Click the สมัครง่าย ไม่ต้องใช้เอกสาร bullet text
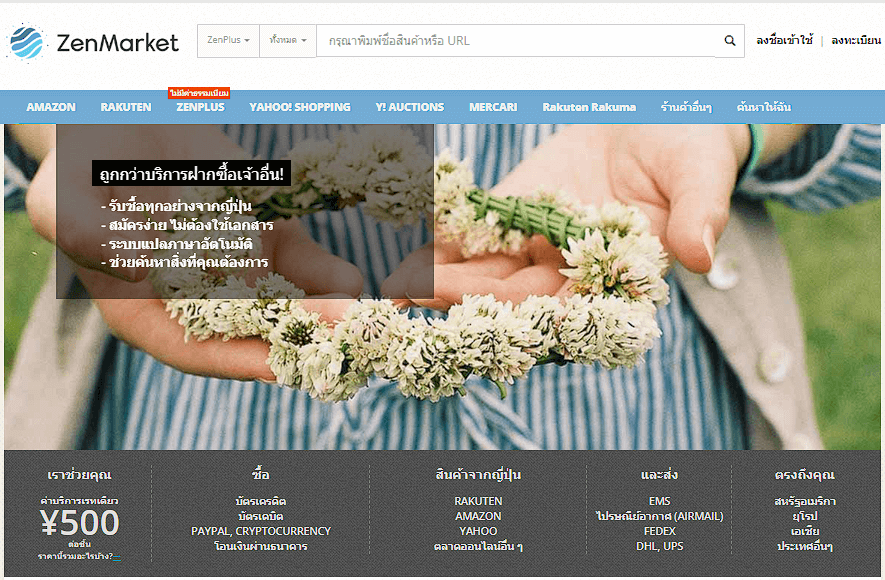This screenshot has width=885, height=580. [x=187, y=225]
